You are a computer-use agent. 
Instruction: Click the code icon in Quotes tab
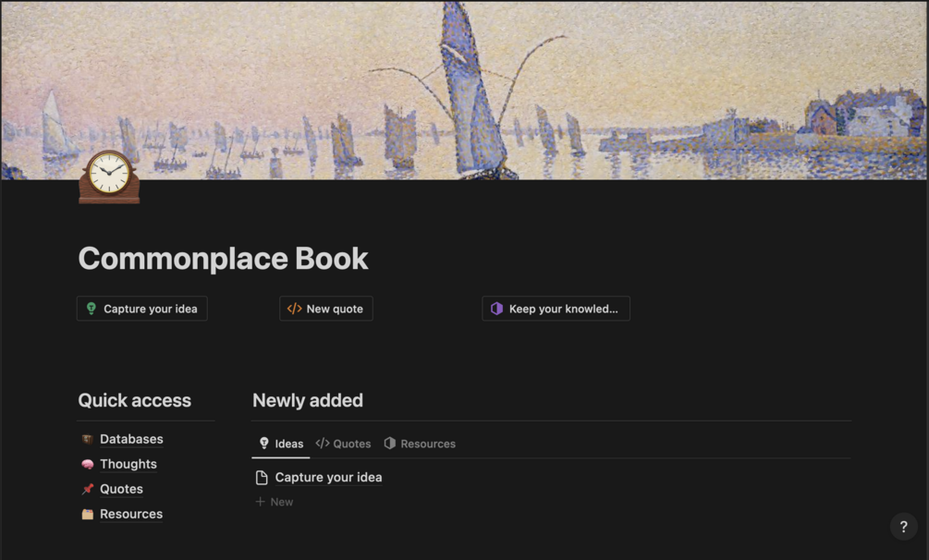pyautogui.click(x=323, y=444)
